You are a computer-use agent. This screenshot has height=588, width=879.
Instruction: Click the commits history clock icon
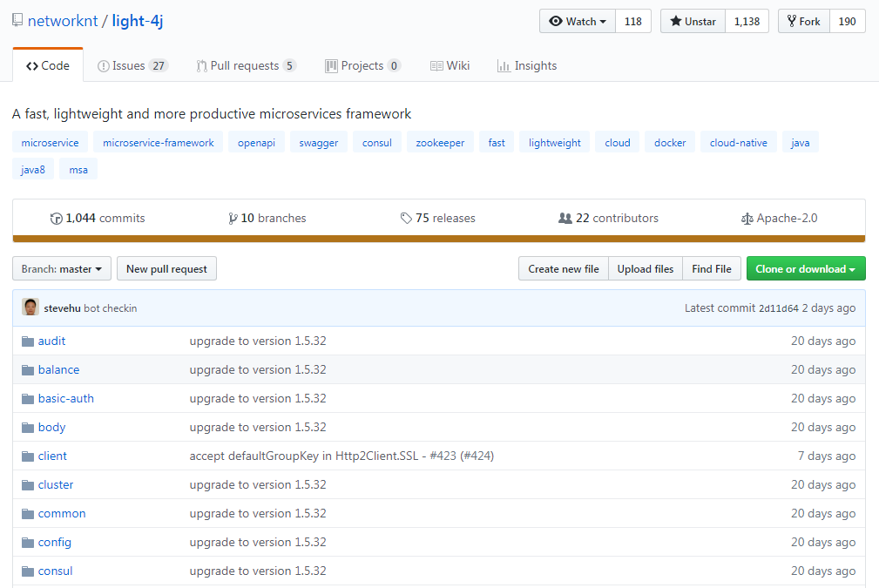click(57, 219)
